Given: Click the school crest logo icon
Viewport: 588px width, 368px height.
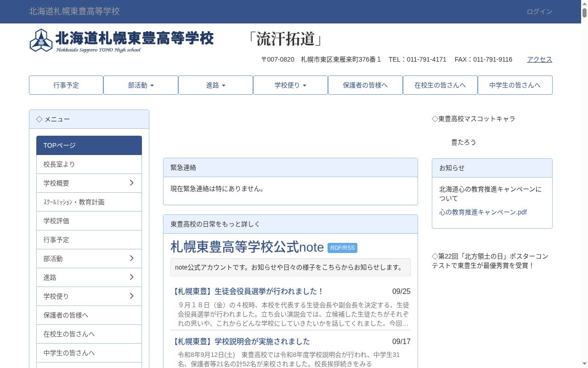Looking at the screenshot, I should click(x=41, y=40).
